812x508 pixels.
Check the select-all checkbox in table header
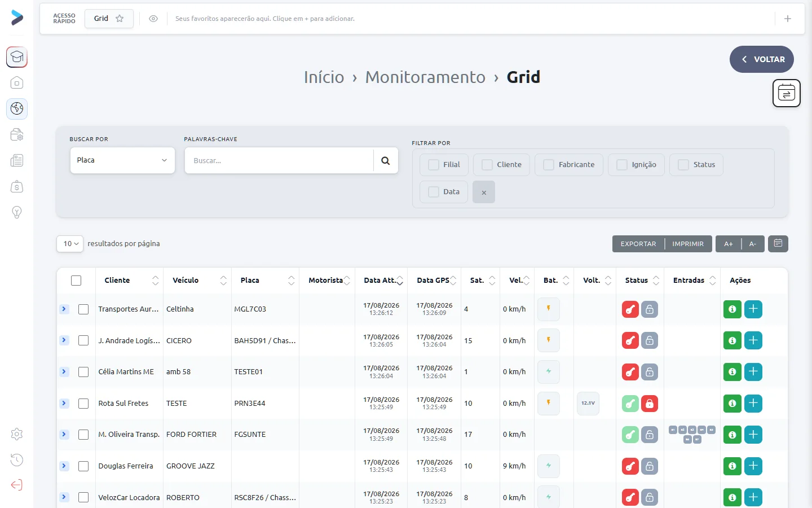click(76, 281)
